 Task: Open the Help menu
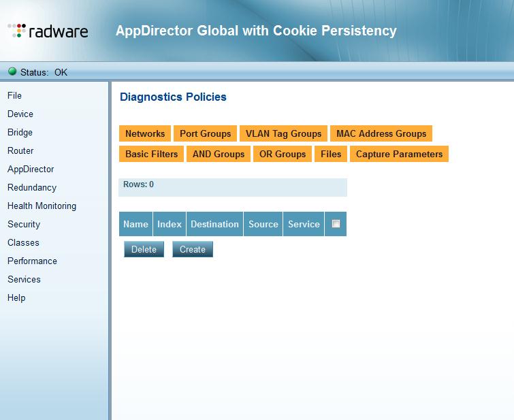point(16,297)
